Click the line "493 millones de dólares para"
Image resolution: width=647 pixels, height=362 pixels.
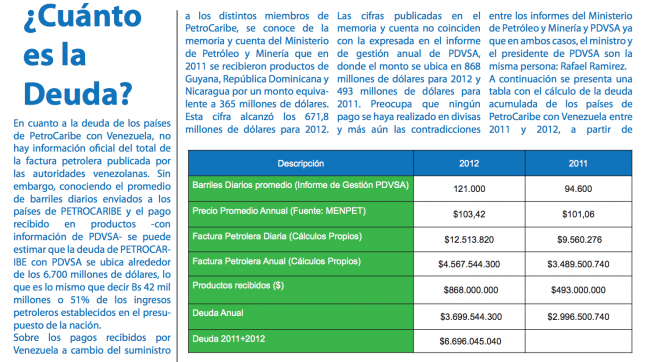tap(409, 92)
